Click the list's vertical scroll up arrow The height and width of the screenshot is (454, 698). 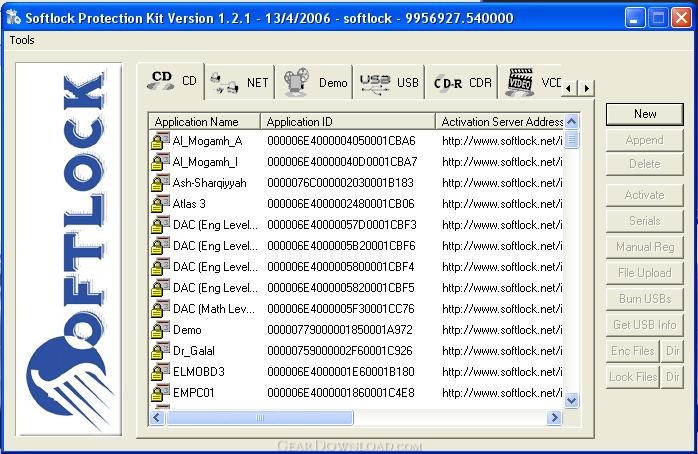pyautogui.click(x=572, y=121)
